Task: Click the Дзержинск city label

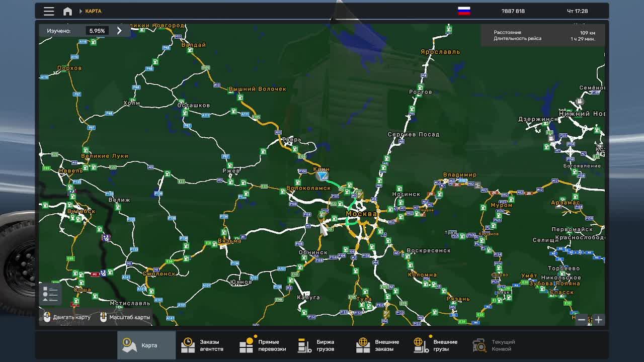Action: tap(538, 119)
